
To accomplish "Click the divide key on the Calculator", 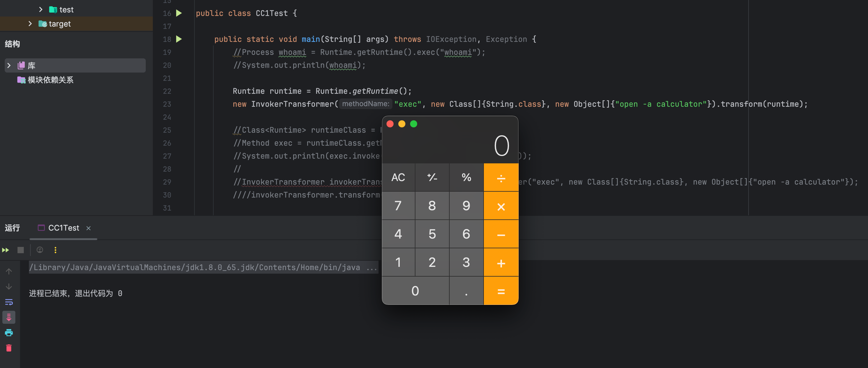I will [x=501, y=178].
